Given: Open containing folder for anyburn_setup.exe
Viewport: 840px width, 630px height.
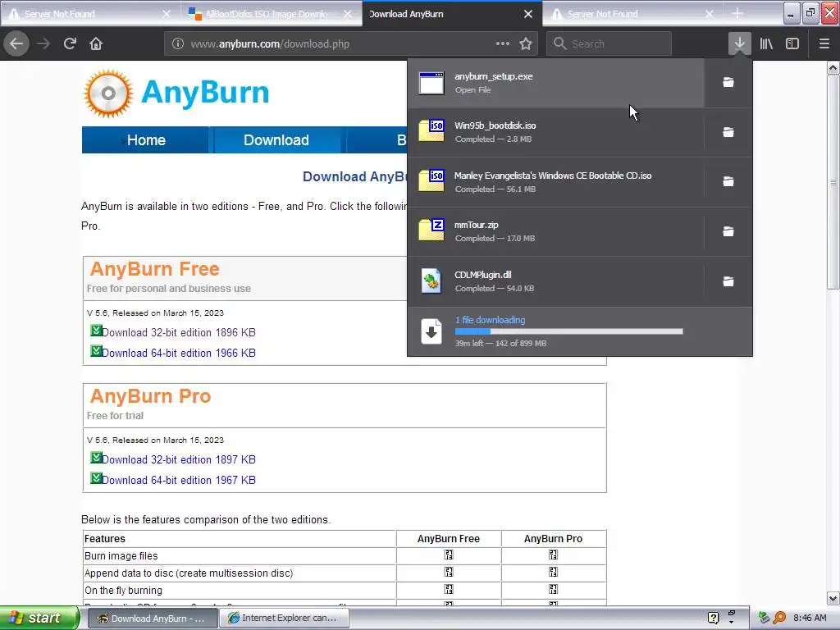Looking at the screenshot, I should tap(728, 83).
